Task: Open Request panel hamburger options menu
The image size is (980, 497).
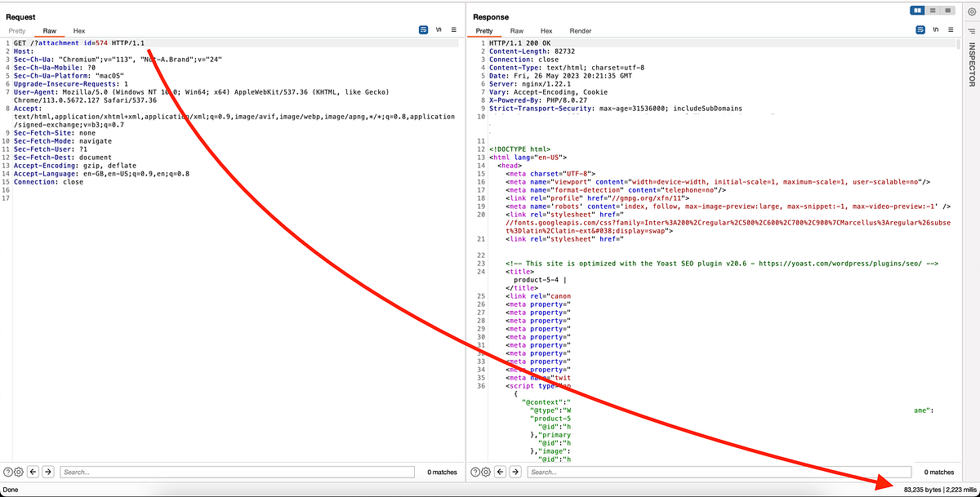Action: 454,29
